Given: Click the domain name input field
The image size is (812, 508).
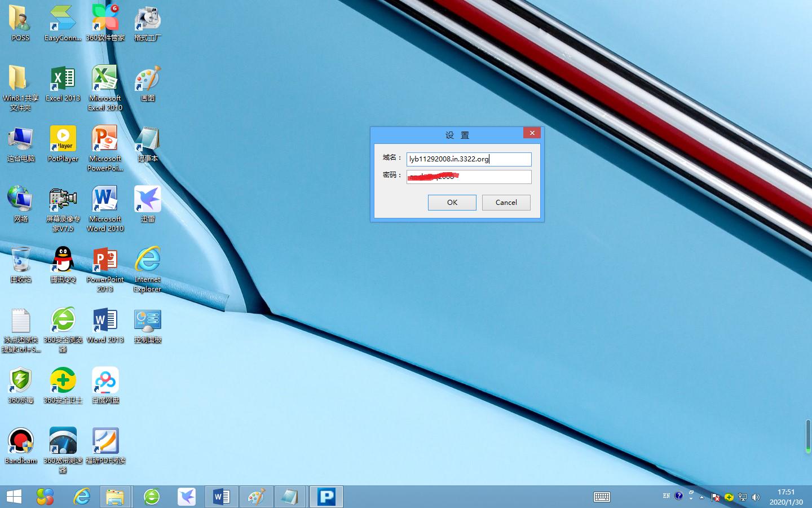Looking at the screenshot, I should [x=469, y=159].
